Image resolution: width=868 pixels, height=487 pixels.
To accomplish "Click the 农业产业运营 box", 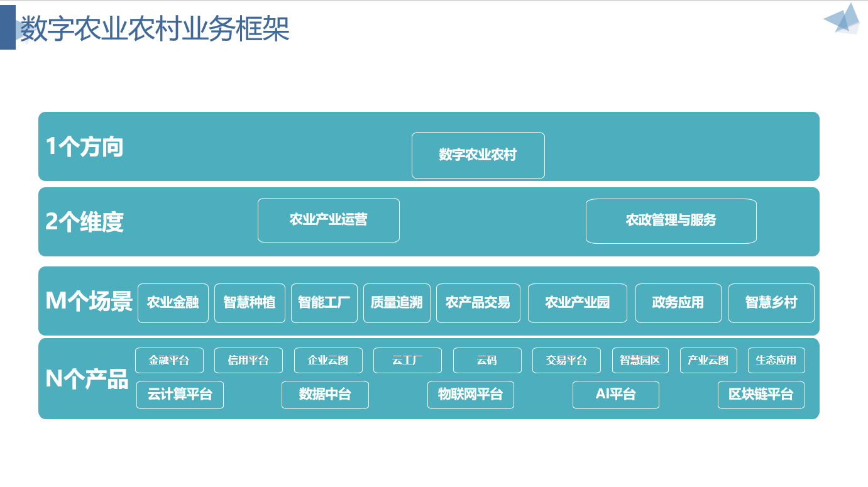I will pos(328,220).
